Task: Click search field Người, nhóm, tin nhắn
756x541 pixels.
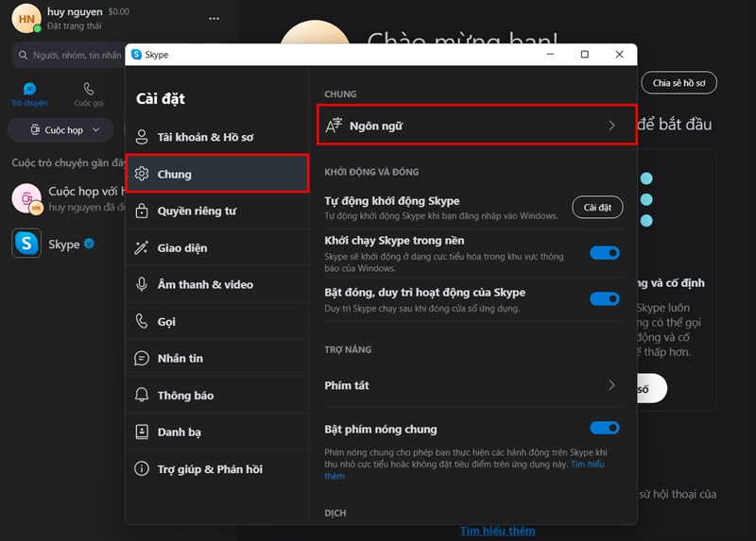Action: click(x=70, y=56)
